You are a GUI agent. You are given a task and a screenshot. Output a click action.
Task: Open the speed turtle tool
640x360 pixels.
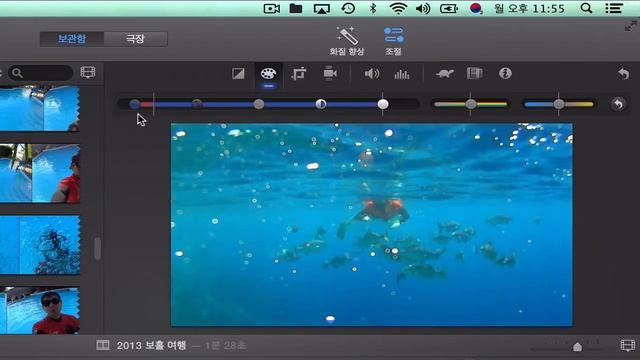(444, 74)
